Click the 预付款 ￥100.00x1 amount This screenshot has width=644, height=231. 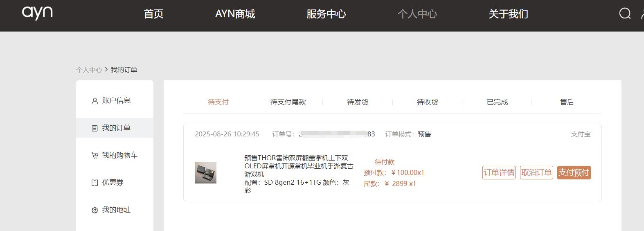394,172
